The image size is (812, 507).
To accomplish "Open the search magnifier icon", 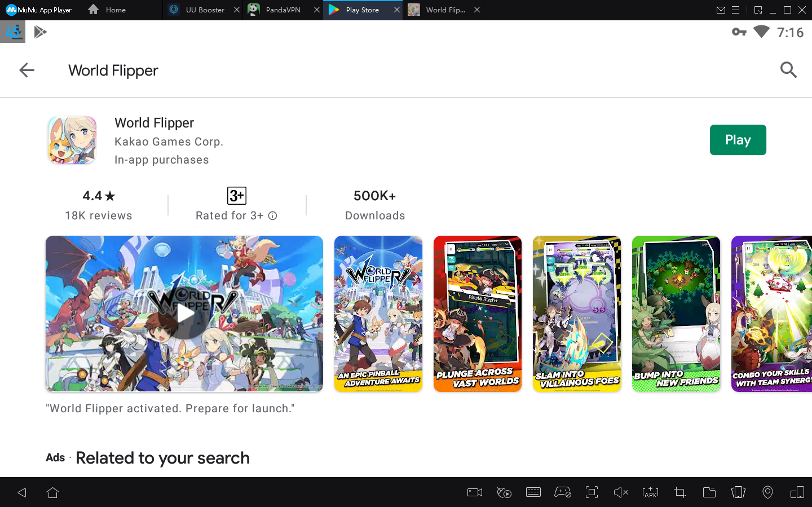I will 788,70.
